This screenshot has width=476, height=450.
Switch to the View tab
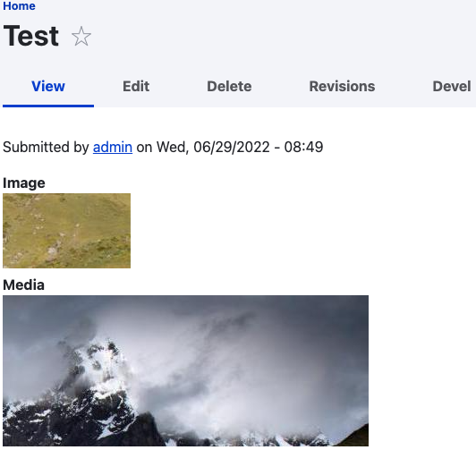click(48, 86)
